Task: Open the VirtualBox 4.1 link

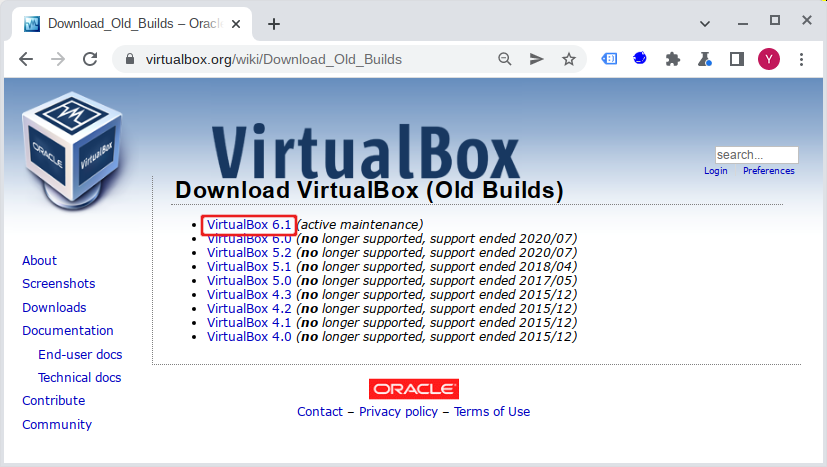Action: (249, 322)
